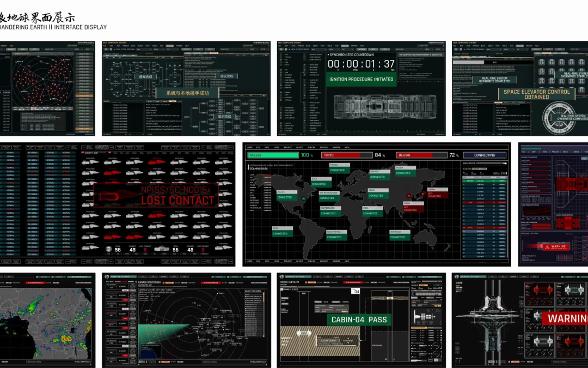Click the FRANCE CONNECTED label on the map
The width and height of the screenshot is (588, 368).
click(340, 168)
